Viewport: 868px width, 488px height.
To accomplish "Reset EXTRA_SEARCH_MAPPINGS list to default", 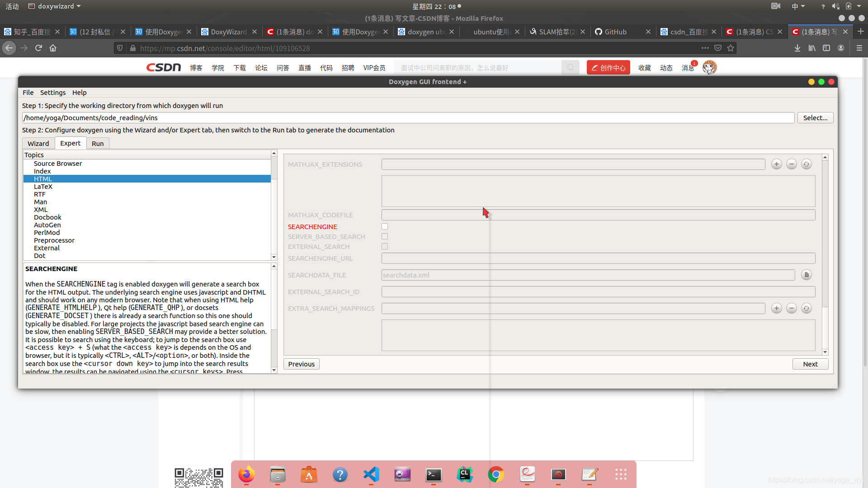I will click(x=806, y=308).
